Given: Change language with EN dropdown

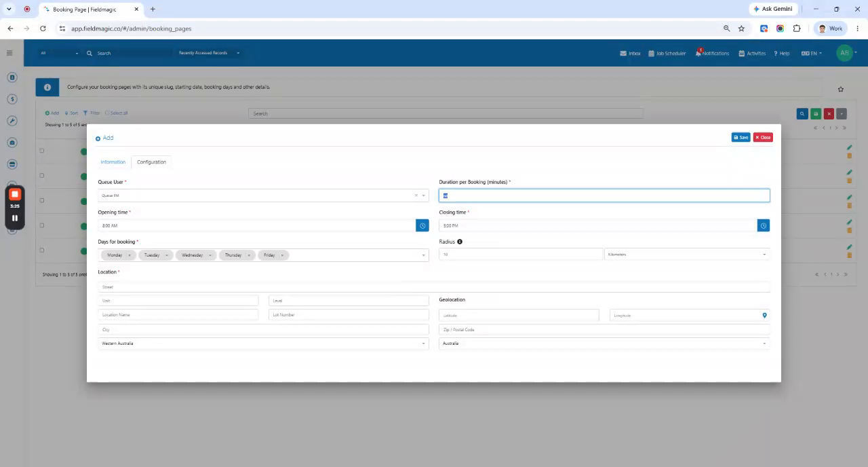Looking at the screenshot, I should pos(811,53).
